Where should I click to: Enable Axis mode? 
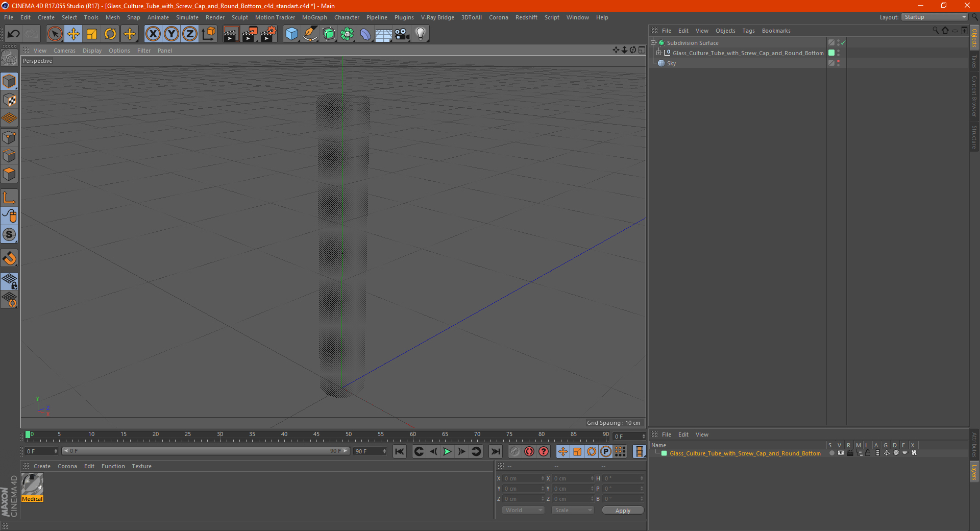pos(9,198)
